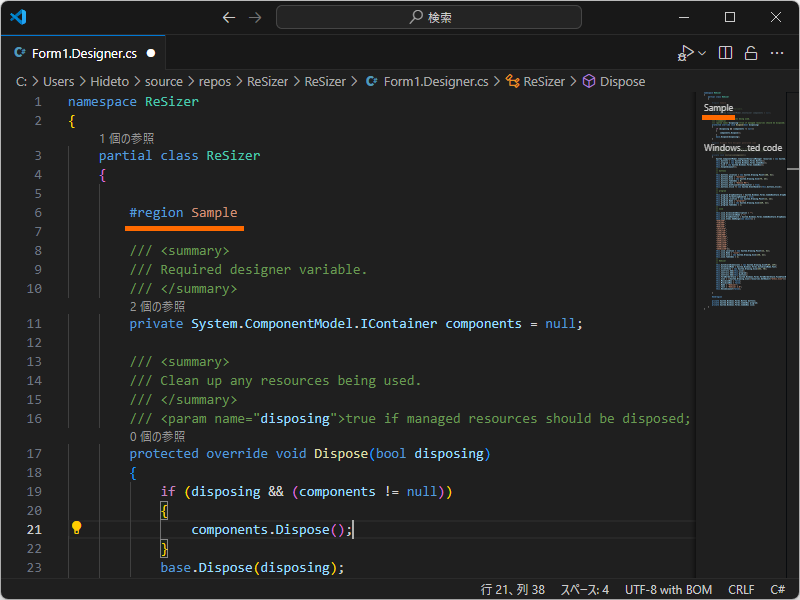The width and height of the screenshot is (800, 600).
Task: Click the lock icon in editor toolbar
Action: (x=750, y=53)
